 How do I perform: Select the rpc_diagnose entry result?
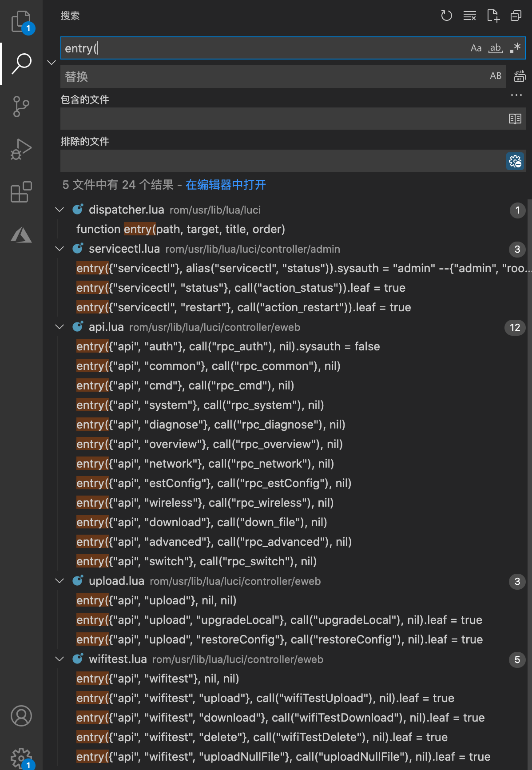(x=210, y=425)
